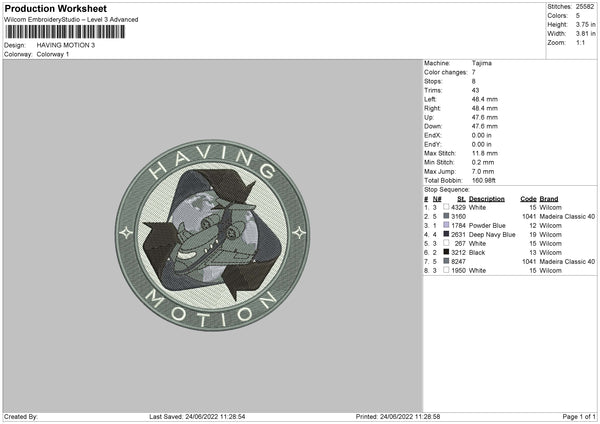Click the Height value '3.75 in'
The height and width of the screenshot is (424, 600).
(x=585, y=24)
